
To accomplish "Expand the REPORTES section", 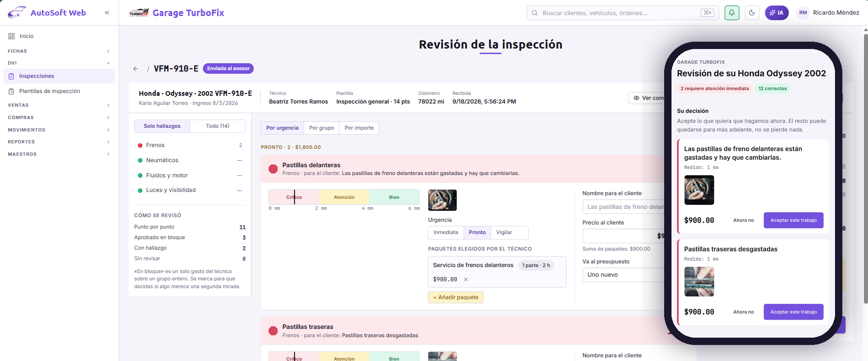I will 59,142.
